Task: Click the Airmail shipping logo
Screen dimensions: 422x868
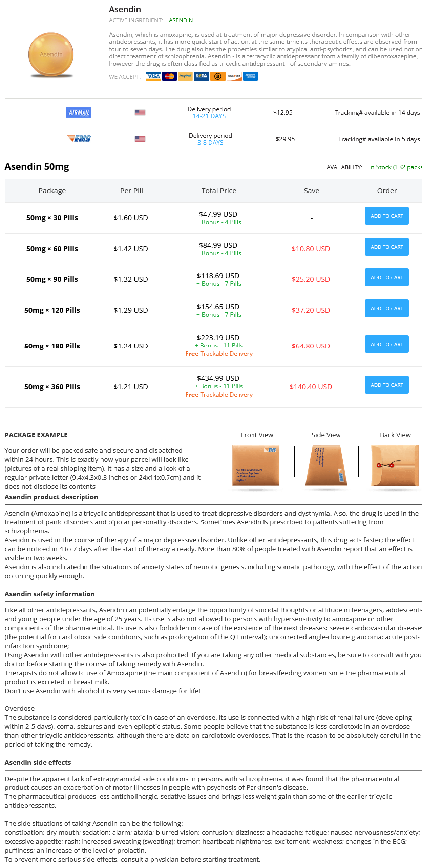Action: tap(79, 113)
